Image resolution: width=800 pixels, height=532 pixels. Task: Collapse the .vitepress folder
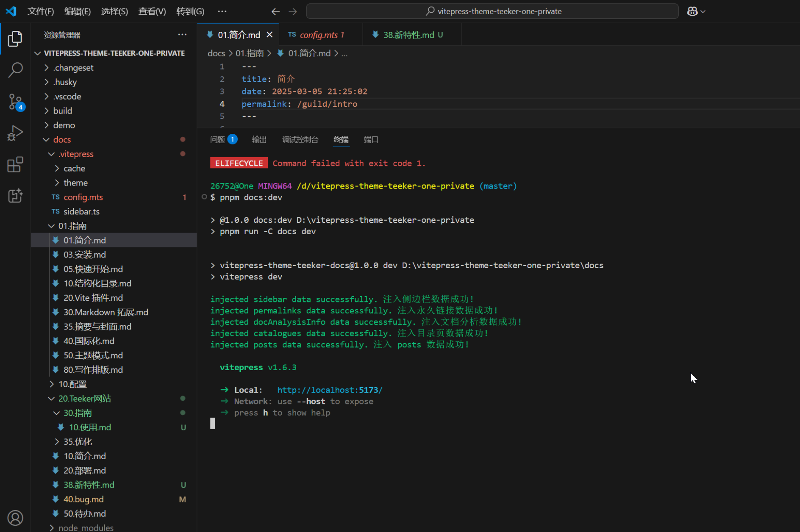[114, 154]
